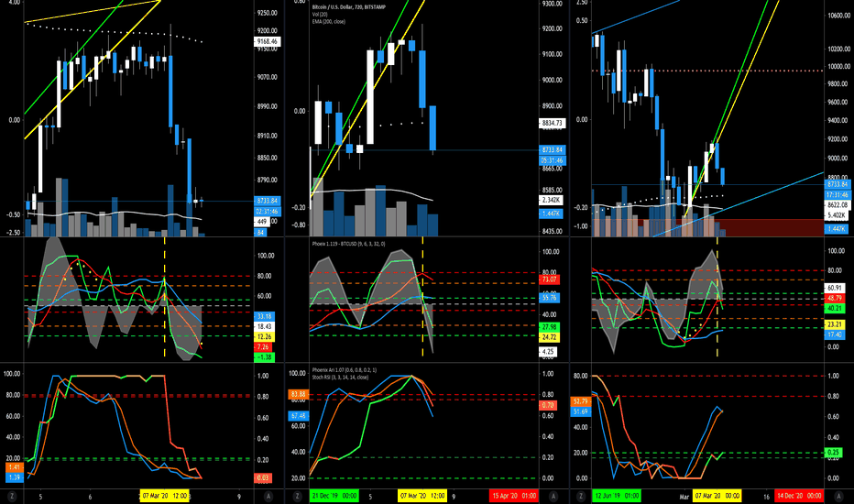Click the 02:31:46 countdown label
854x504 pixels.
coord(268,211)
